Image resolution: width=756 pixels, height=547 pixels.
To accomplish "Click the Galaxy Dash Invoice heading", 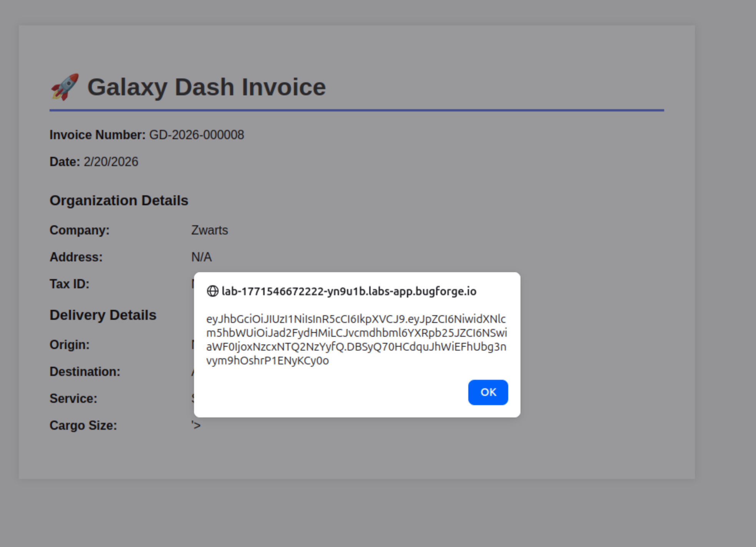I will point(206,87).
